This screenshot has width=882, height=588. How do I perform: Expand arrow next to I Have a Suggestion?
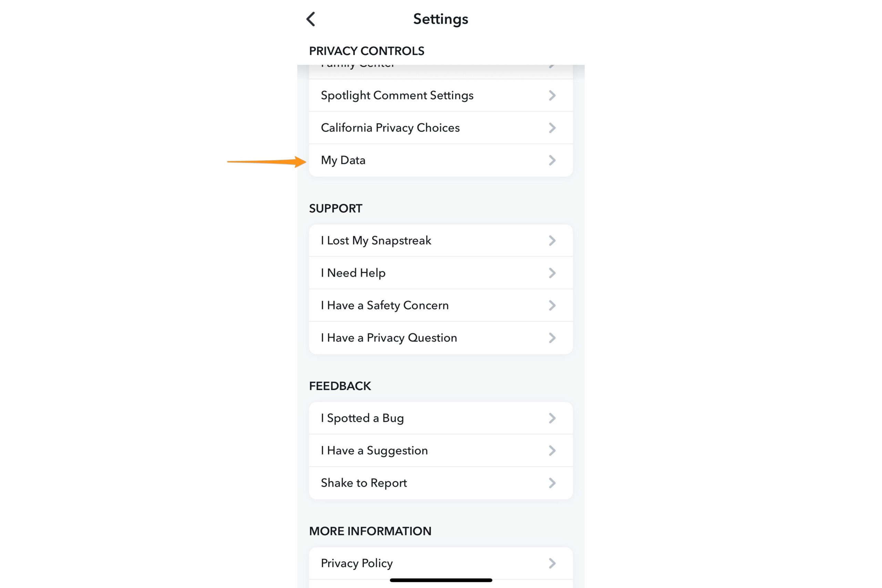tap(552, 450)
